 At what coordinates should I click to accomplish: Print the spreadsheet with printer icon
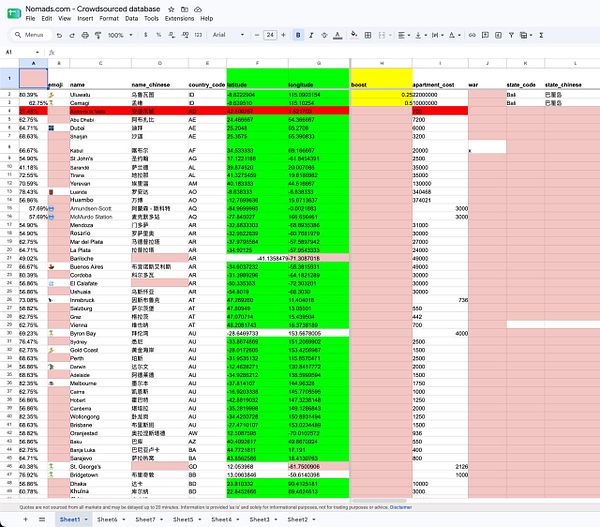click(85, 35)
